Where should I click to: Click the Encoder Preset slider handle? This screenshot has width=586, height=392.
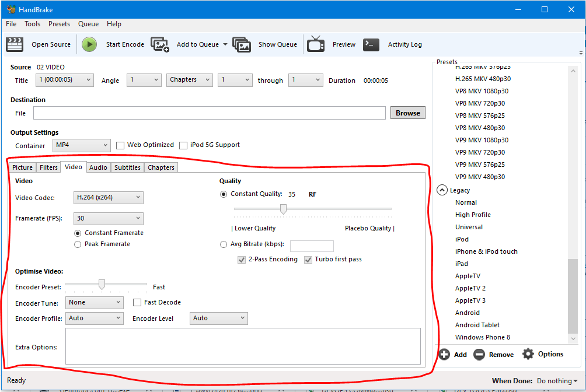tap(102, 285)
